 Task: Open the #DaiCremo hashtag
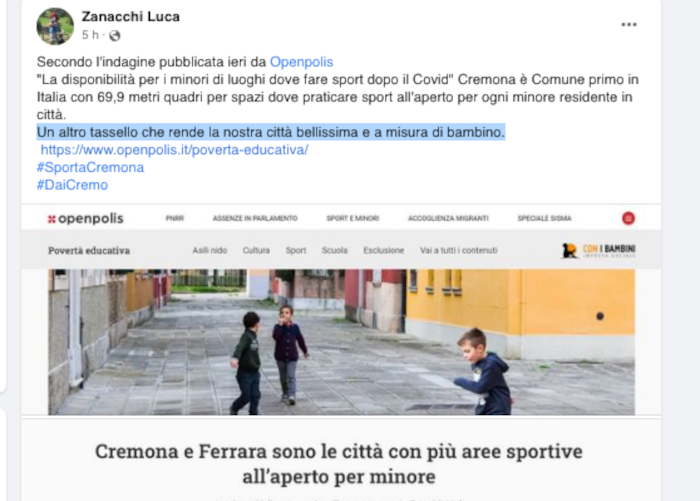point(72,185)
